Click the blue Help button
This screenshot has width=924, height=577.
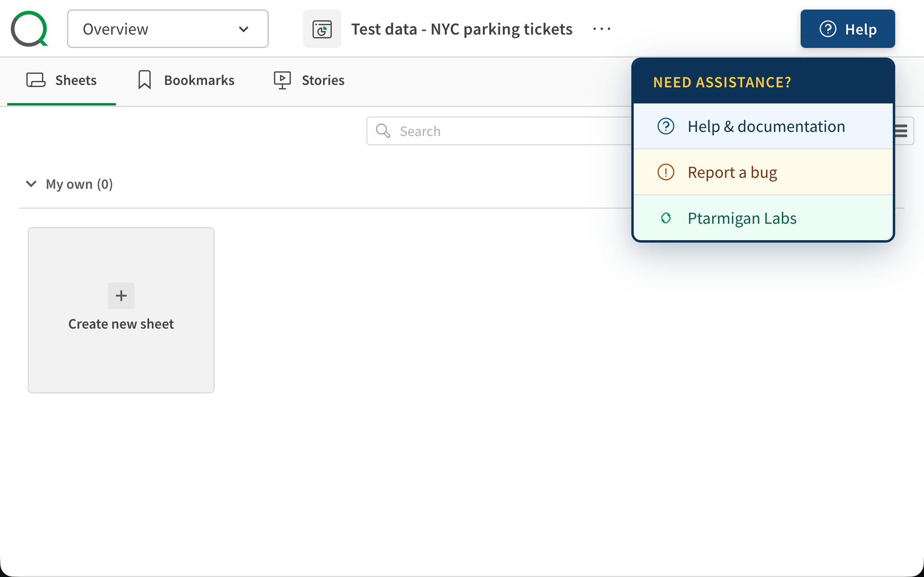[847, 29]
